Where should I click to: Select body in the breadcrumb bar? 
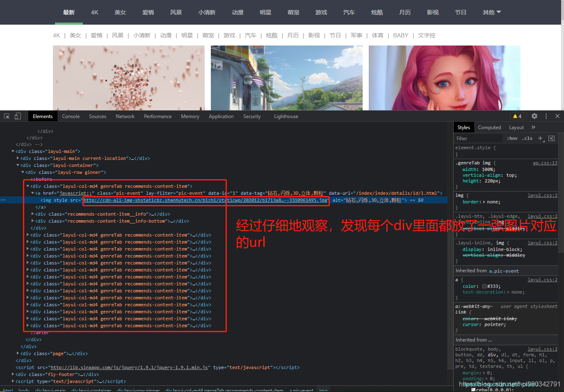point(24,390)
